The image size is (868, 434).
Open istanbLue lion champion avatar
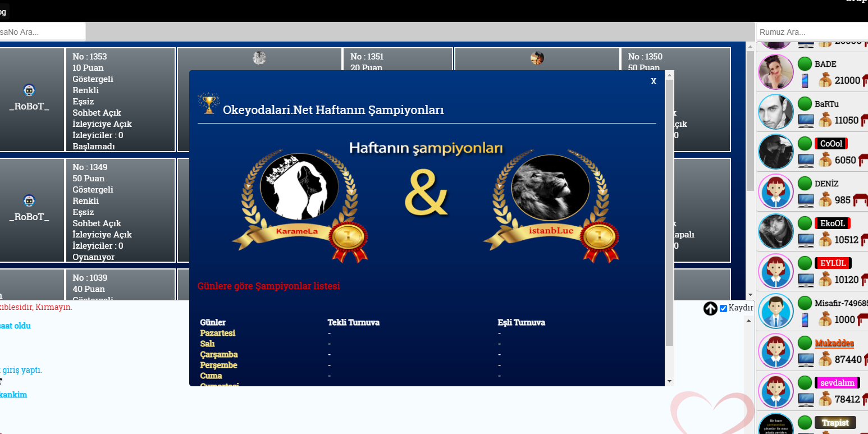(x=550, y=188)
